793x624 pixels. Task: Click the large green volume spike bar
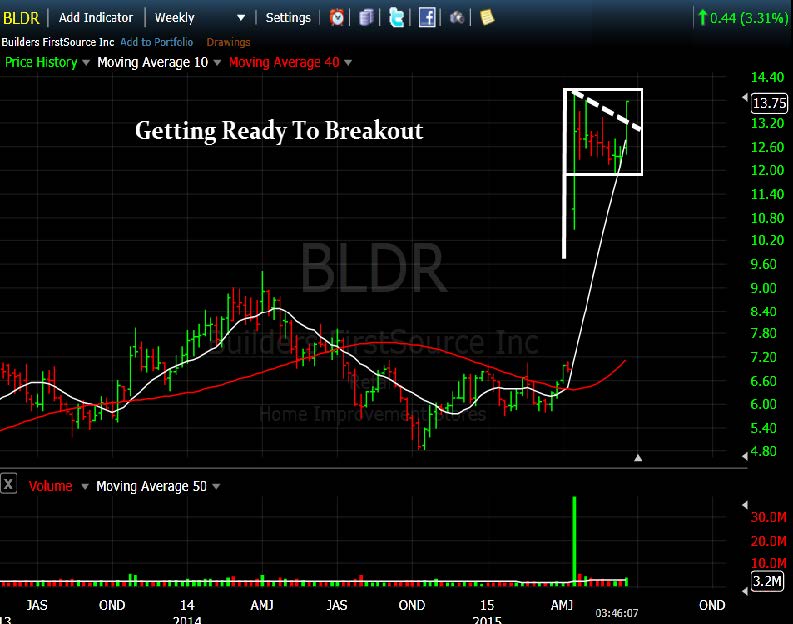coord(574,539)
